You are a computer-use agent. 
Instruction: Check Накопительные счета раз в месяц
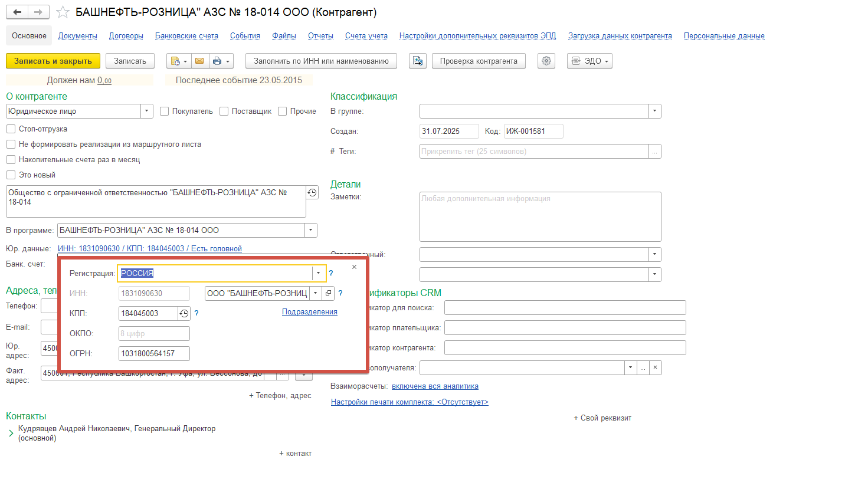[11, 159]
